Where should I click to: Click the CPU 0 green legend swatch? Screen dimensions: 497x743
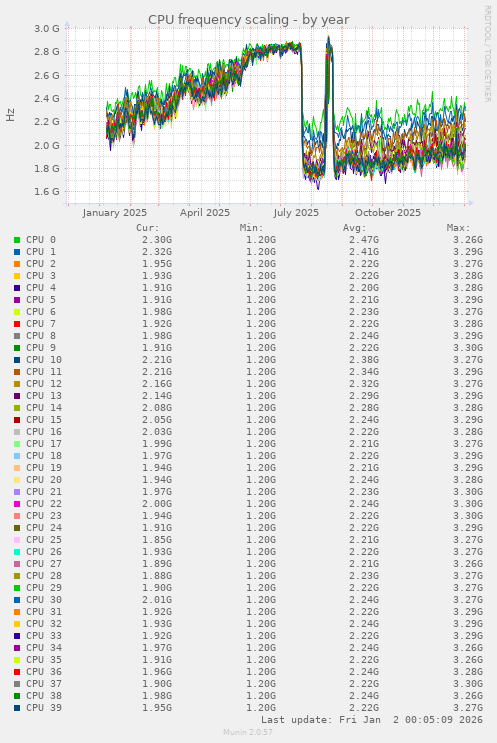click(x=17, y=240)
